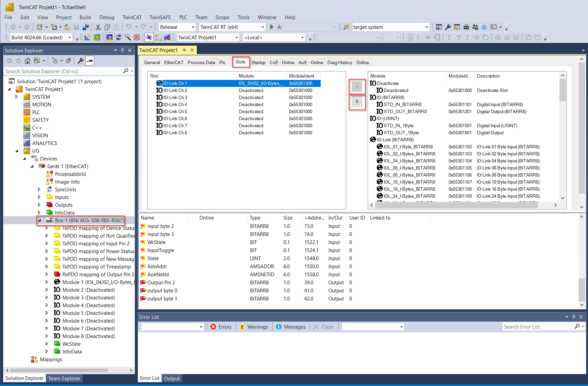Image resolution: width=588 pixels, height=386 pixels.
Task: Switch to the Diag History tab
Action: pos(340,62)
